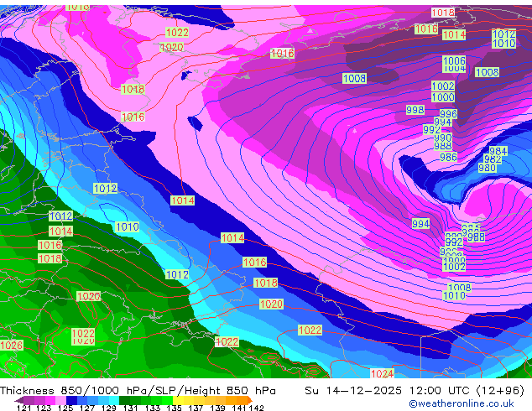Click the 986 isobar label
The height and width of the screenshot is (411, 532).
click(448, 157)
